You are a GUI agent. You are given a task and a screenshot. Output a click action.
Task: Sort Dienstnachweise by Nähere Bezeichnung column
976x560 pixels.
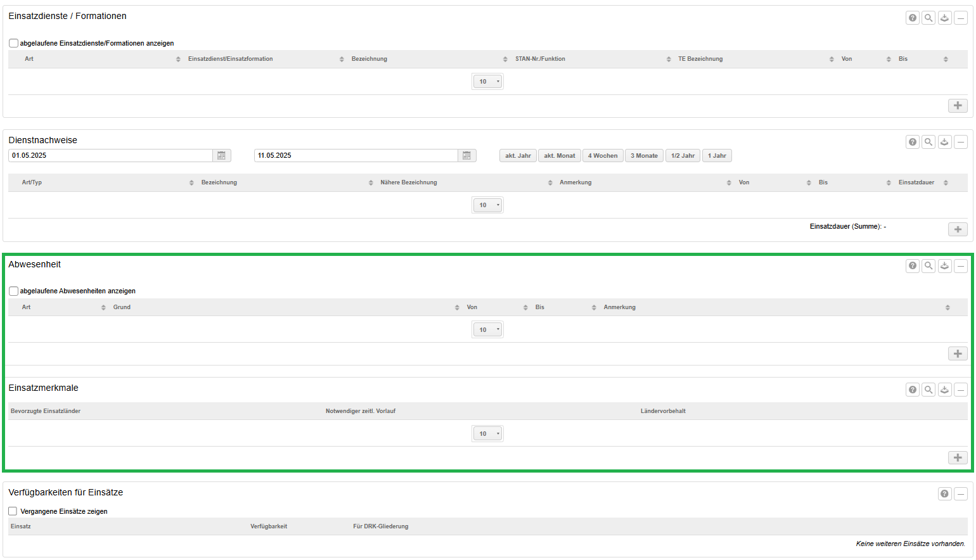409,182
